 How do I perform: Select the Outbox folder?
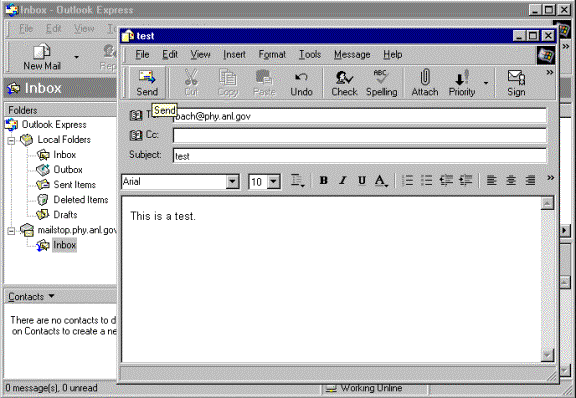pos(68,170)
